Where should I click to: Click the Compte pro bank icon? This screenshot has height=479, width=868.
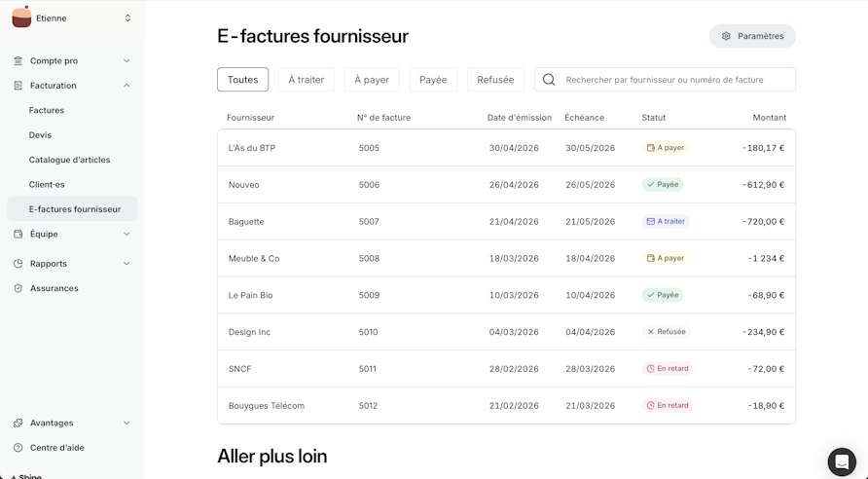point(18,61)
